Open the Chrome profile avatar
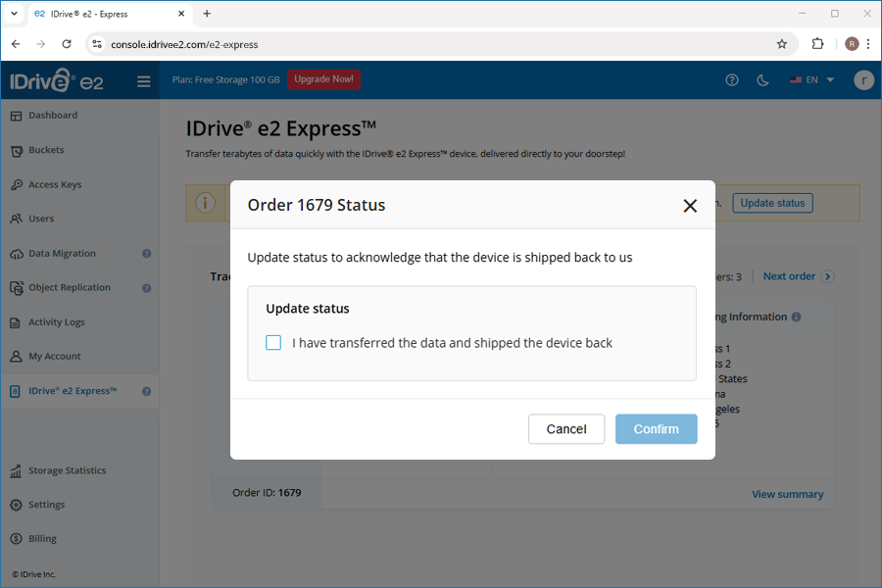The height and width of the screenshot is (588, 882). pyautogui.click(x=852, y=44)
